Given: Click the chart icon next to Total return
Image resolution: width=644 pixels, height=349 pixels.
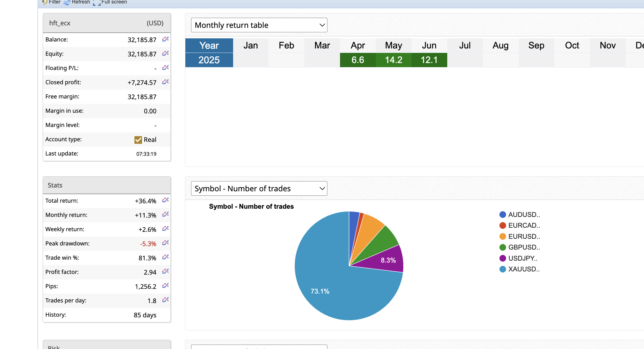Looking at the screenshot, I should (x=165, y=200).
